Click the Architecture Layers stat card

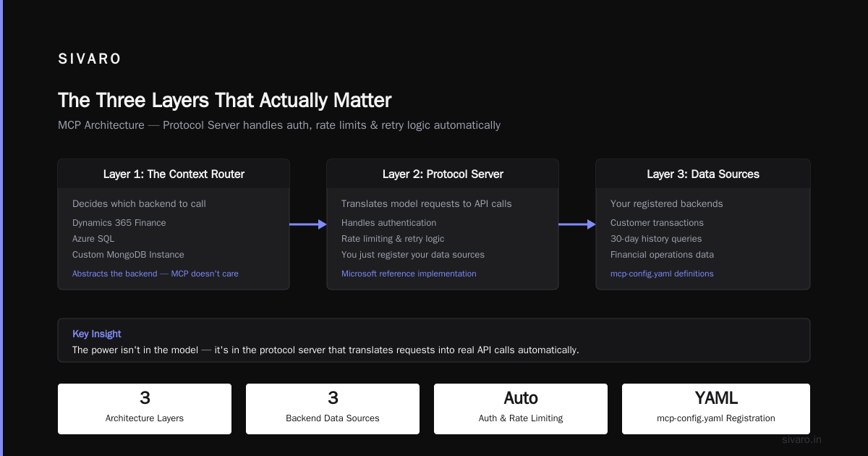click(145, 409)
